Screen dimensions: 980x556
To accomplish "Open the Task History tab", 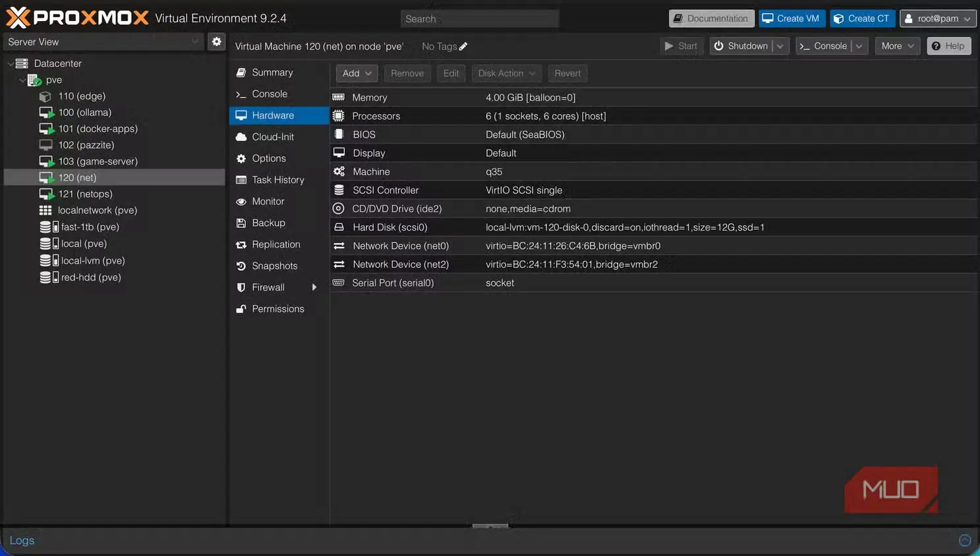I will (x=279, y=180).
